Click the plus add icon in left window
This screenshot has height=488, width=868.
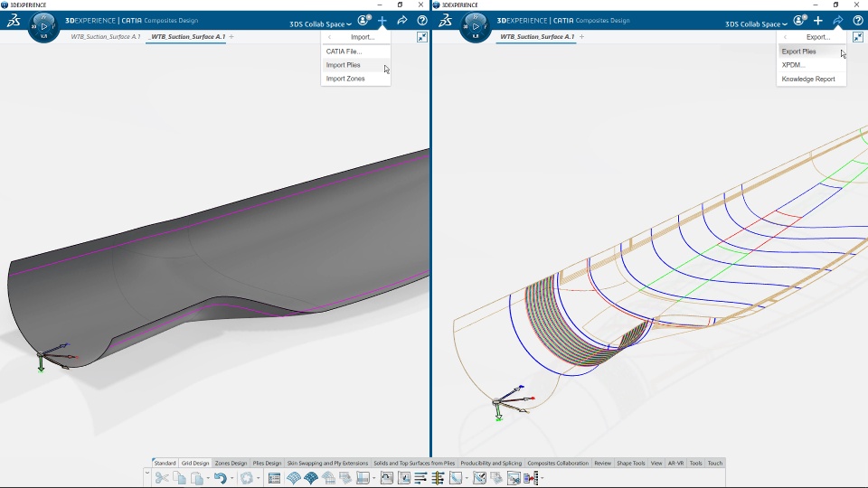click(382, 21)
